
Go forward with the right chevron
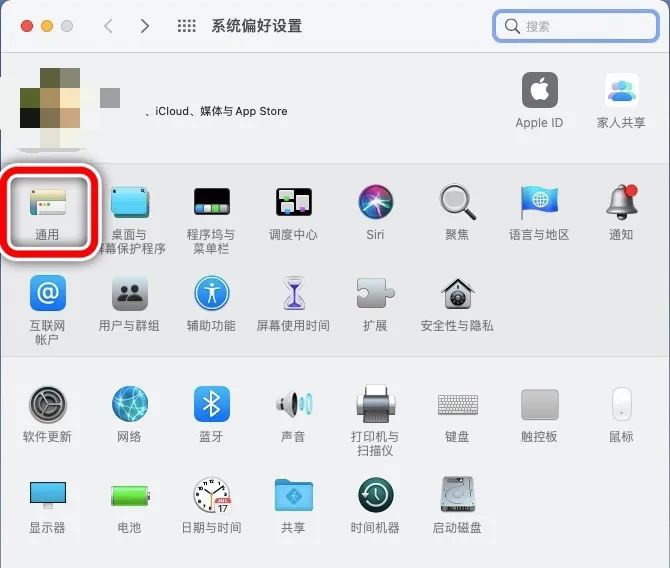(x=145, y=26)
